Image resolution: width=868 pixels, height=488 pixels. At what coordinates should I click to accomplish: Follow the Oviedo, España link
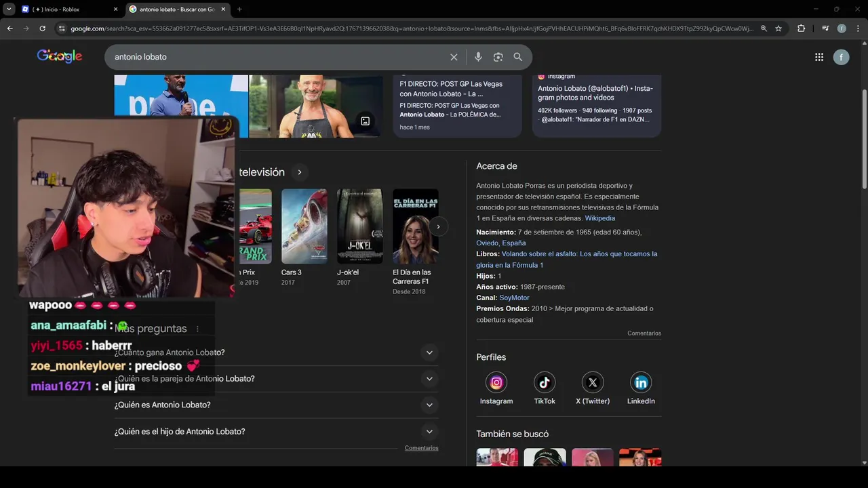pyautogui.click(x=500, y=243)
